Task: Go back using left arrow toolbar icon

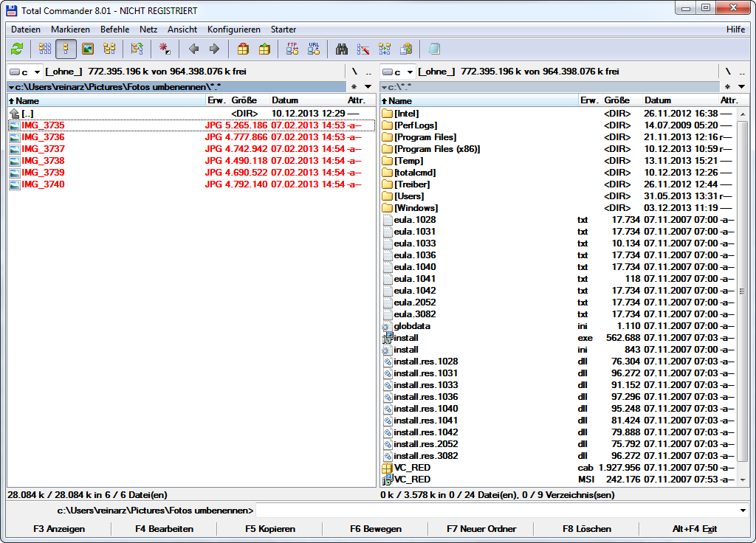Action: [x=193, y=49]
